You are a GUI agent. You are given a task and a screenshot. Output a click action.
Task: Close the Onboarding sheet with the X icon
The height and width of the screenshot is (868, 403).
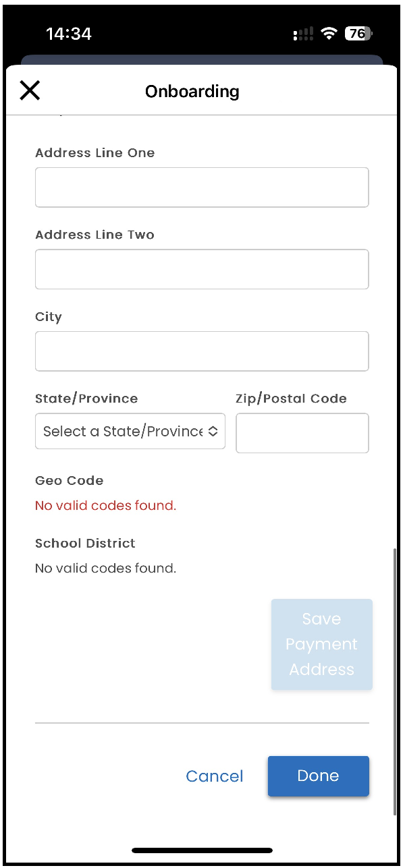click(x=30, y=90)
